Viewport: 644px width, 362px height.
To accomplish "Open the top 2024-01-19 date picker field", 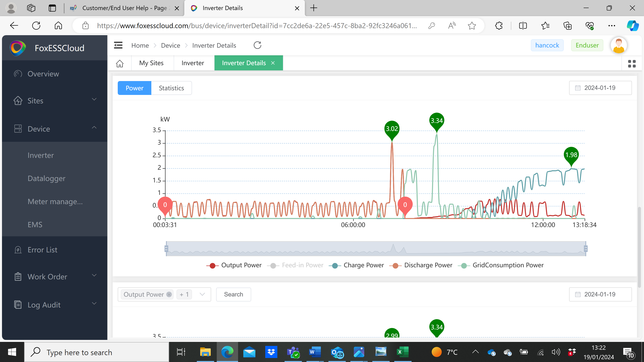I will [x=600, y=88].
